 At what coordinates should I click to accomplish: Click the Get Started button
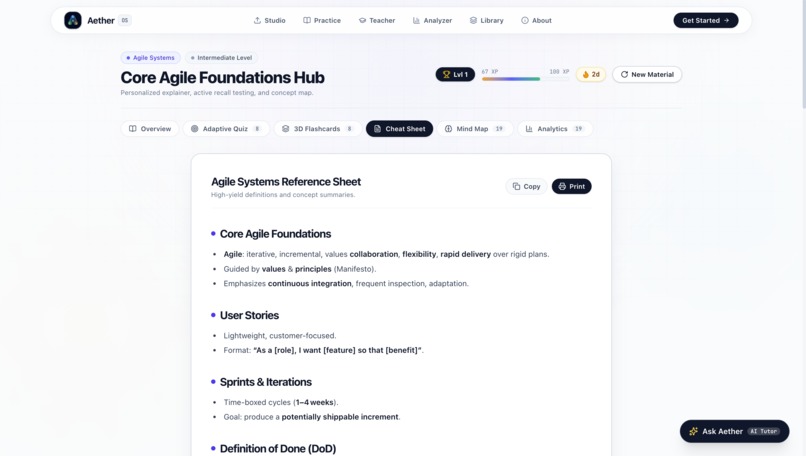(706, 21)
